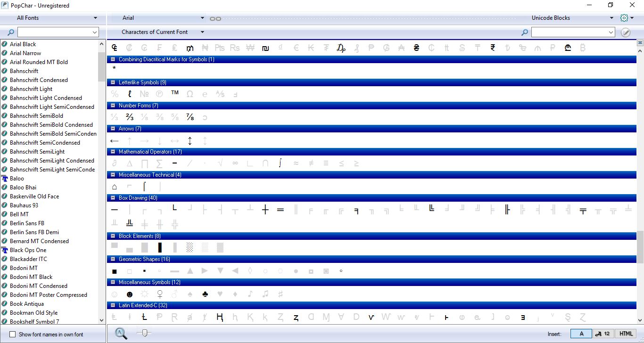Select the trademark ™ character
644x343 pixels.
tap(174, 93)
